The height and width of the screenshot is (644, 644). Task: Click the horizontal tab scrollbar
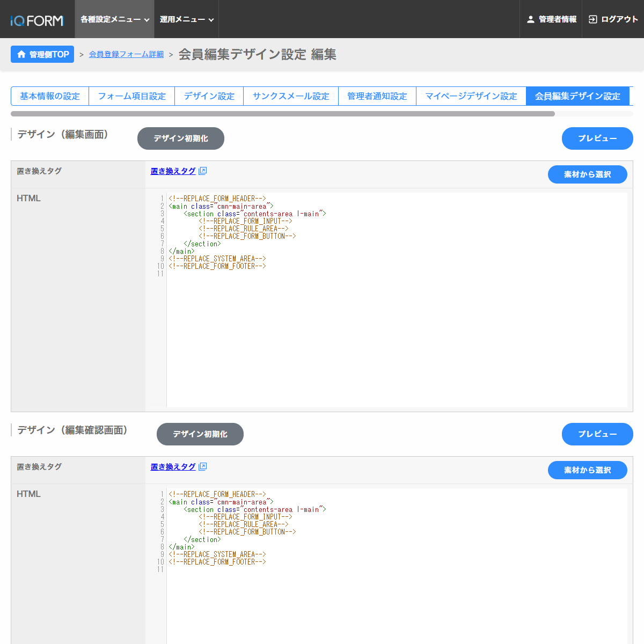tap(283, 114)
